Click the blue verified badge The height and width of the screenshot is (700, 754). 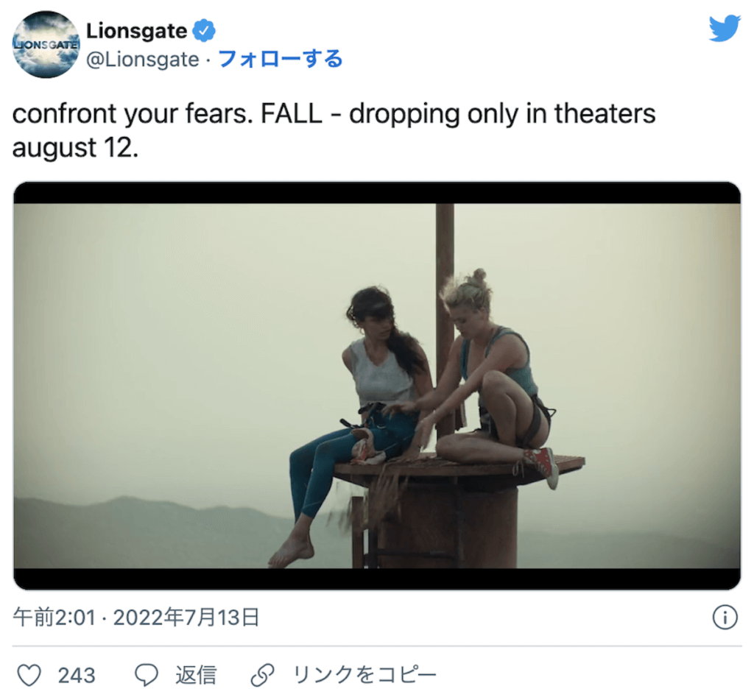point(204,31)
